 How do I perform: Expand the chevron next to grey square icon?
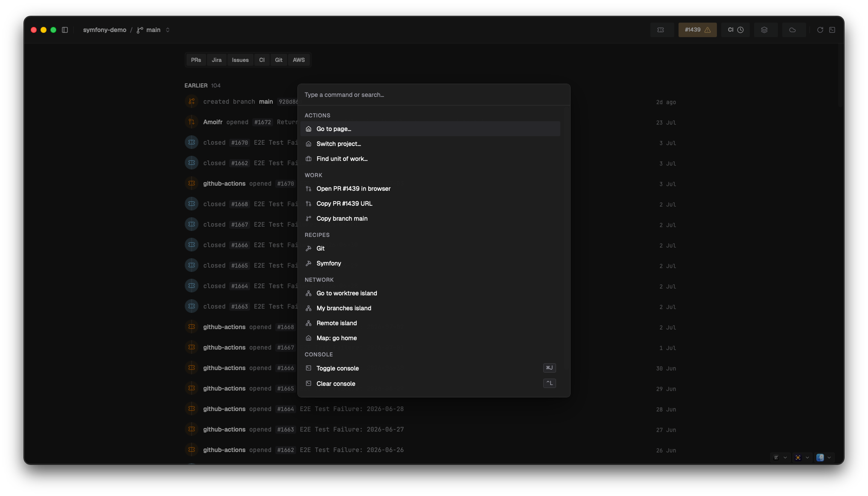click(x=785, y=458)
